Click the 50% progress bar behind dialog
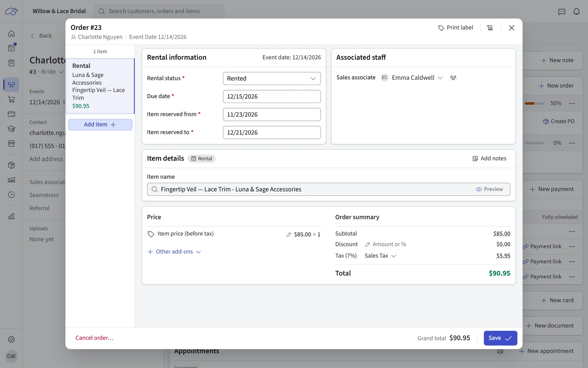Image resolution: width=588 pixels, height=368 pixels. click(x=534, y=103)
